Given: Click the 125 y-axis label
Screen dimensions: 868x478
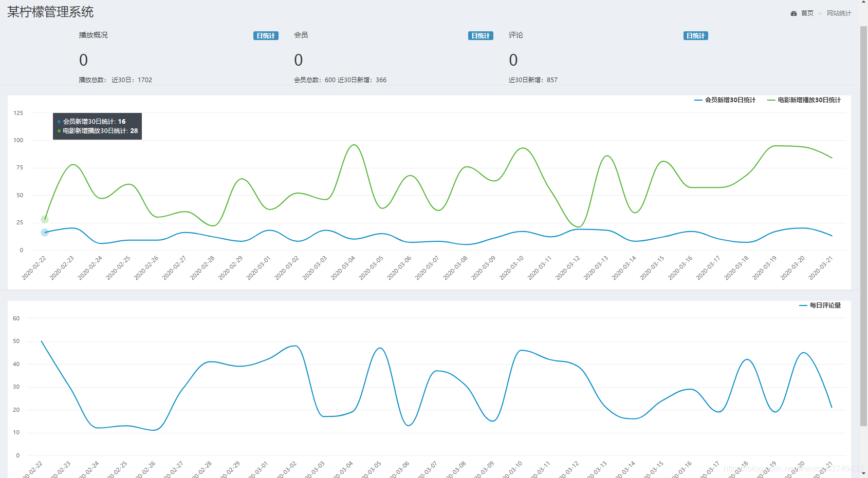Looking at the screenshot, I should tap(19, 113).
